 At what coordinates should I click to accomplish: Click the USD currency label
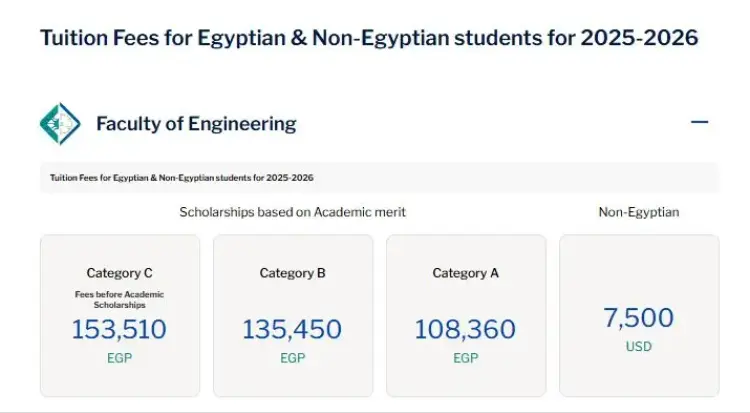point(639,346)
